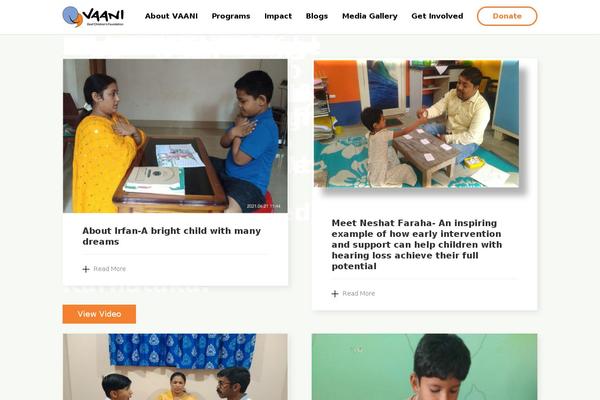Open the photo of Irfan signing at the table
Screen dimensions: 600x400
pos(175,136)
